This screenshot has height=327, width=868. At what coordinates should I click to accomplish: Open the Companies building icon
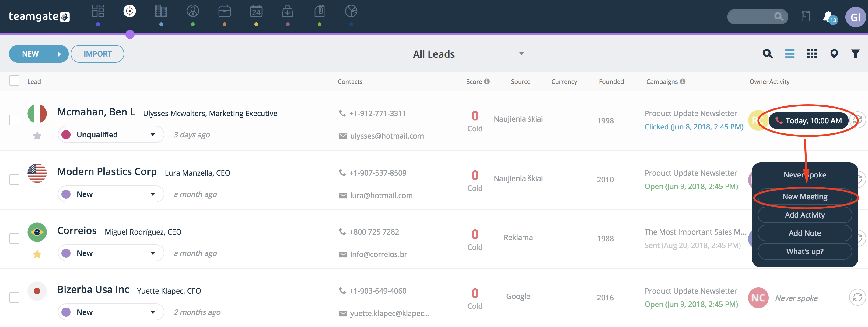point(161,11)
